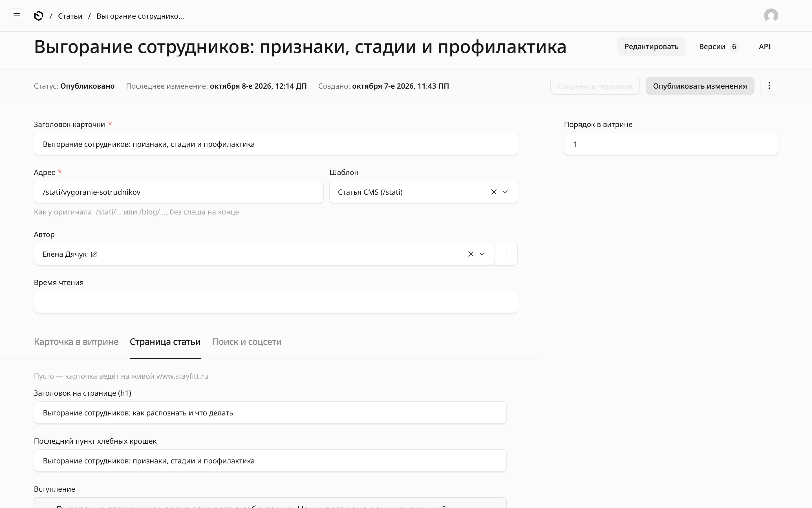Edit author Елена Дячук record

click(94, 254)
